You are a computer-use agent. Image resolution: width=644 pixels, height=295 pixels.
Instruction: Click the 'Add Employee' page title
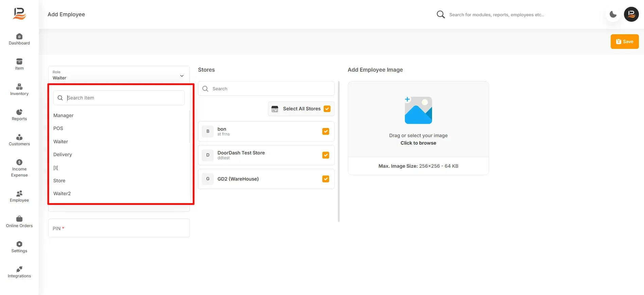point(66,14)
